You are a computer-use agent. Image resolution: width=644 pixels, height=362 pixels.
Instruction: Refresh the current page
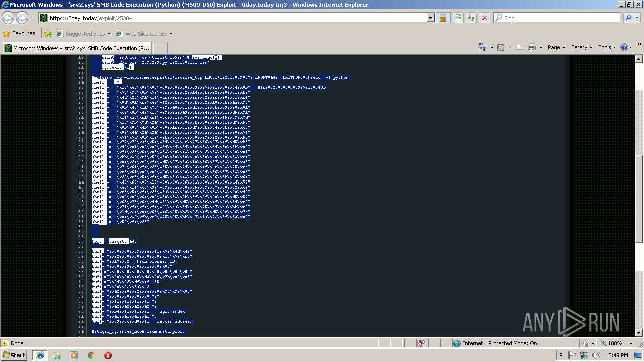tap(471, 18)
